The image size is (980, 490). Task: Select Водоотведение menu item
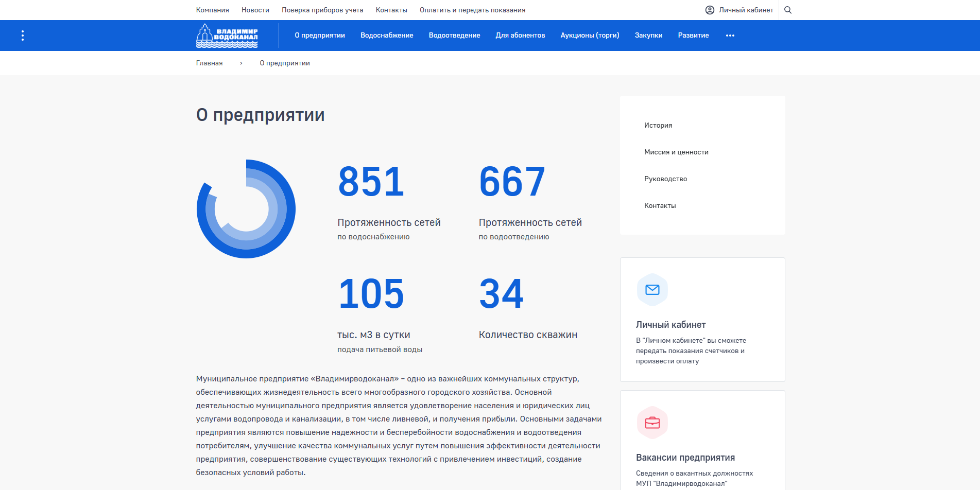[454, 36]
